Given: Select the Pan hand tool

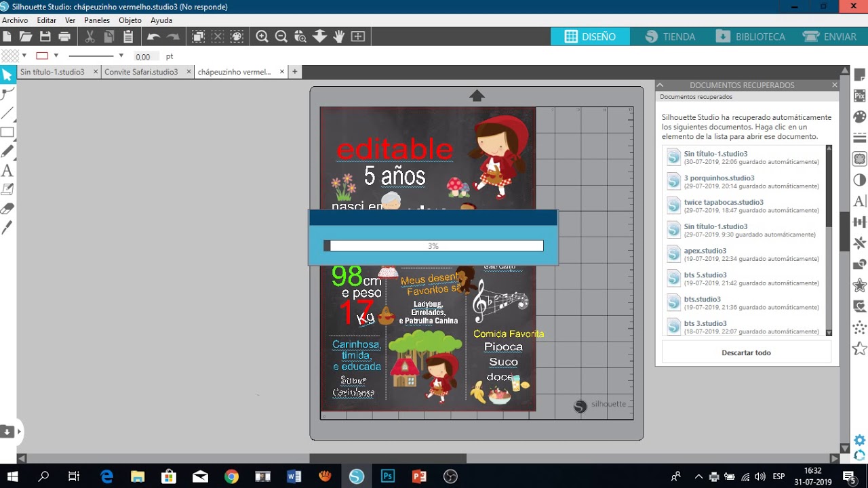Looking at the screenshot, I should [x=338, y=37].
